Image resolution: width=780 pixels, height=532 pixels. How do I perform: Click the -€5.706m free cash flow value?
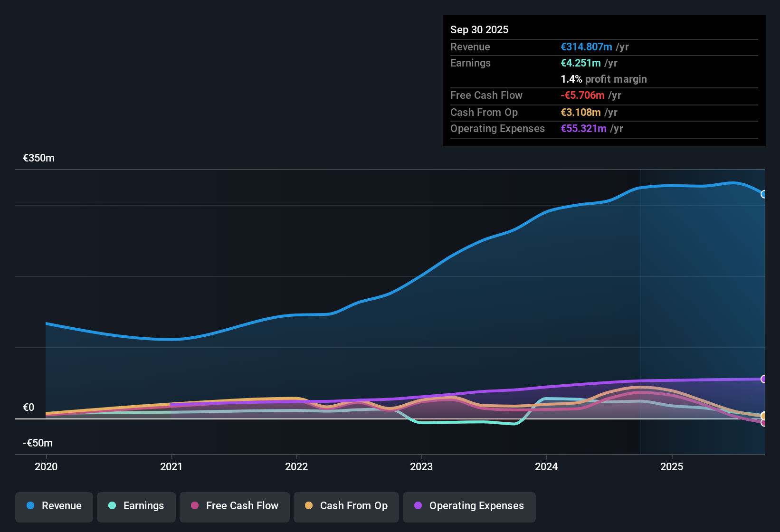pyautogui.click(x=582, y=95)
